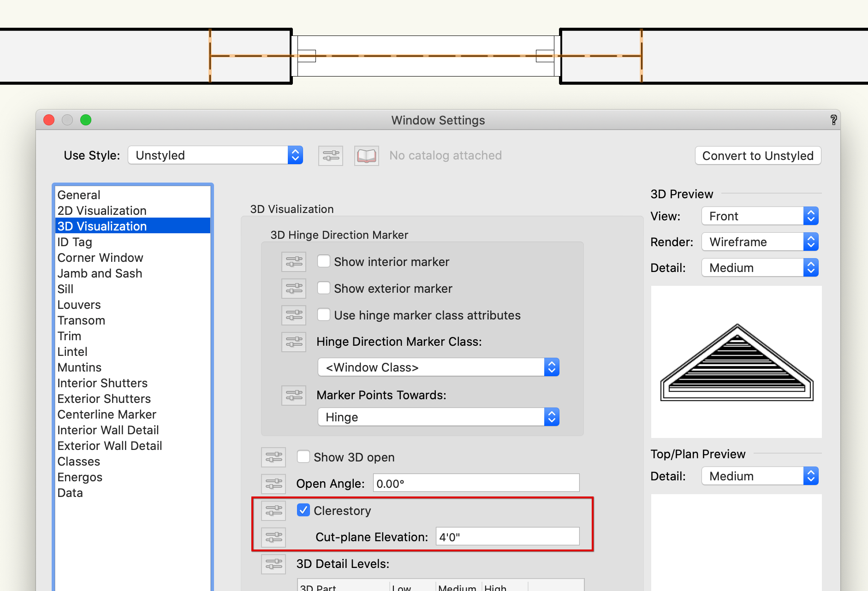Click the help question mark button
The width and height of the screenshot is (868, 591).
pyautogui.click(x=833, y=120)
